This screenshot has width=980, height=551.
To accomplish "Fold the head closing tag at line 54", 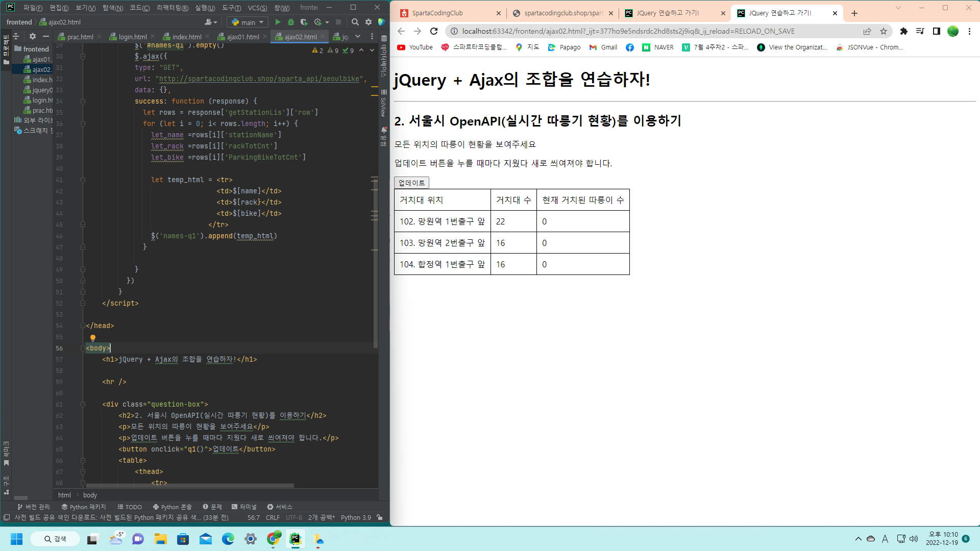I will (x=83, y=325).
